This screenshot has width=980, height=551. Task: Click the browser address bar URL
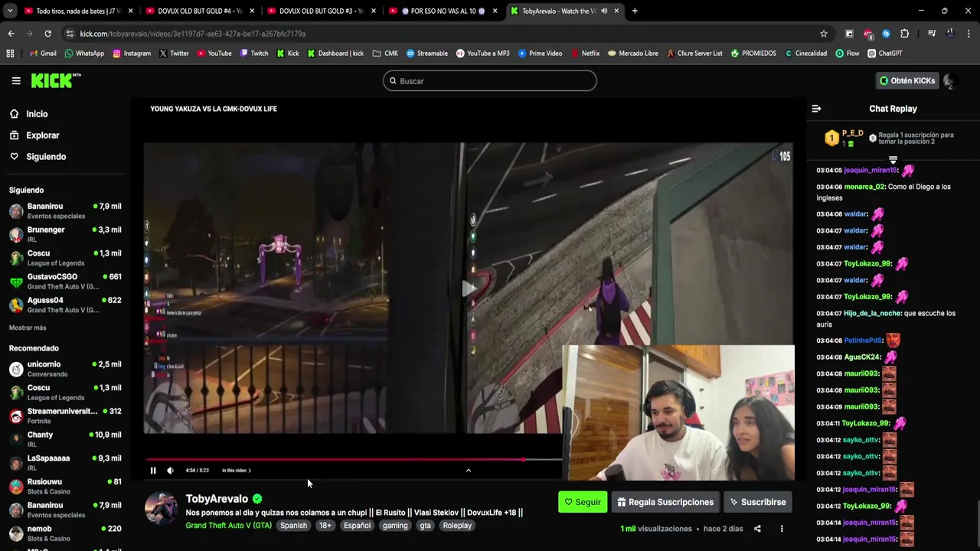click(192, 34)
